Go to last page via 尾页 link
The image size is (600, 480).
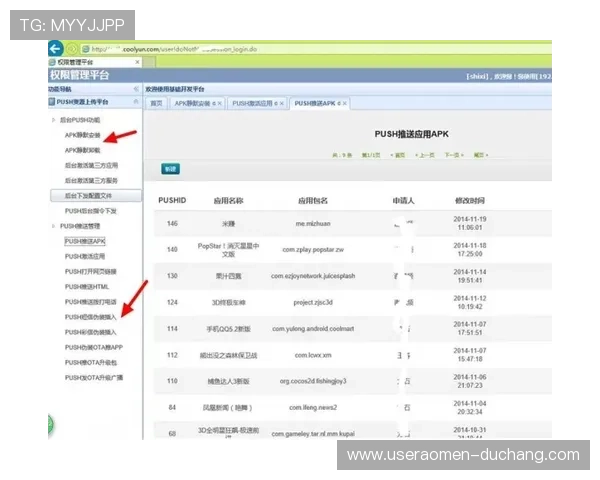click(x=481, y=155)
